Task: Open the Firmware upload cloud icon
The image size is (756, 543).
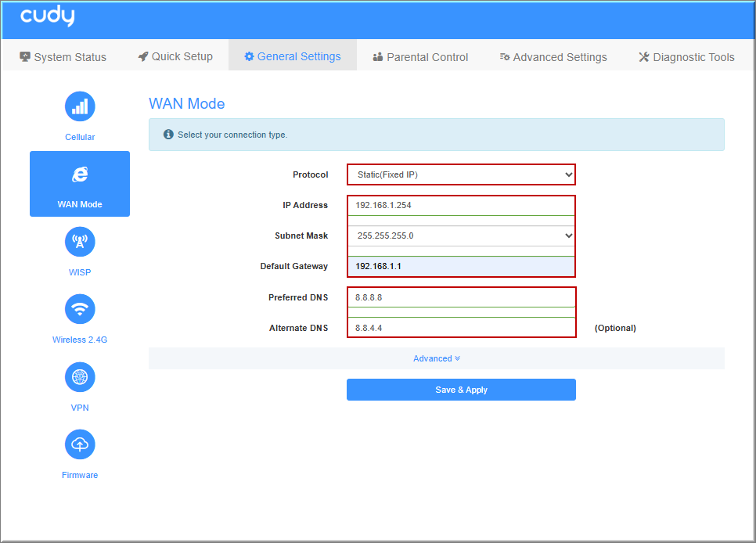Action: coord(80,444)
